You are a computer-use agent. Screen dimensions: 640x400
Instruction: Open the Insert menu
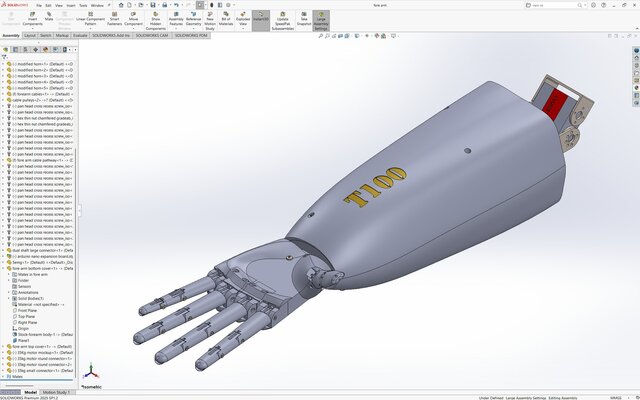tap(71, 6)
